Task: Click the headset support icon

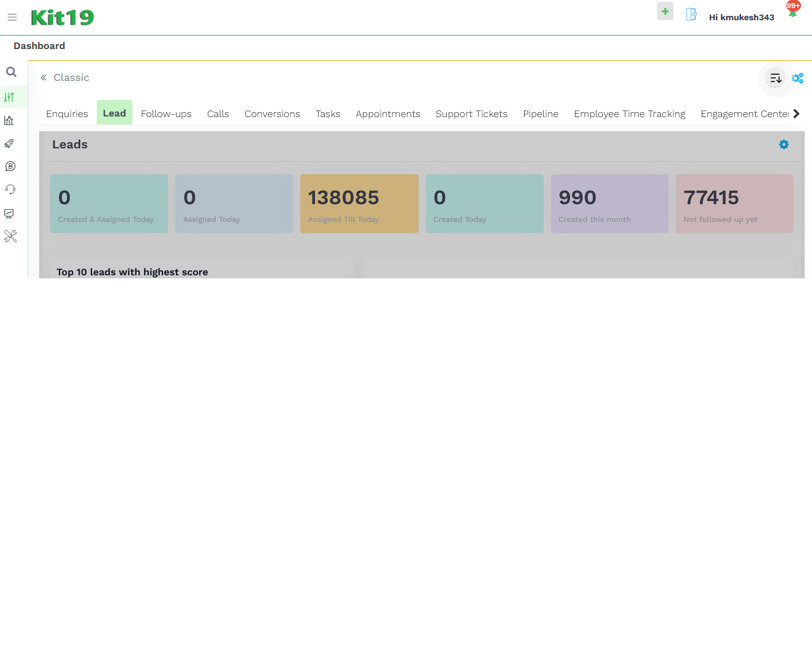Action: coord(10,189)
